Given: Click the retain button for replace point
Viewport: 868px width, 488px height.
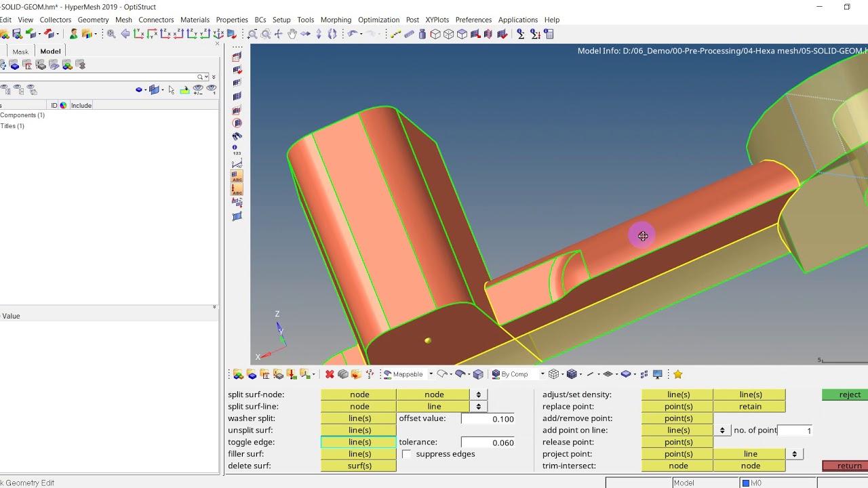Looking at the screenshot, I should (x=750, y=407).
